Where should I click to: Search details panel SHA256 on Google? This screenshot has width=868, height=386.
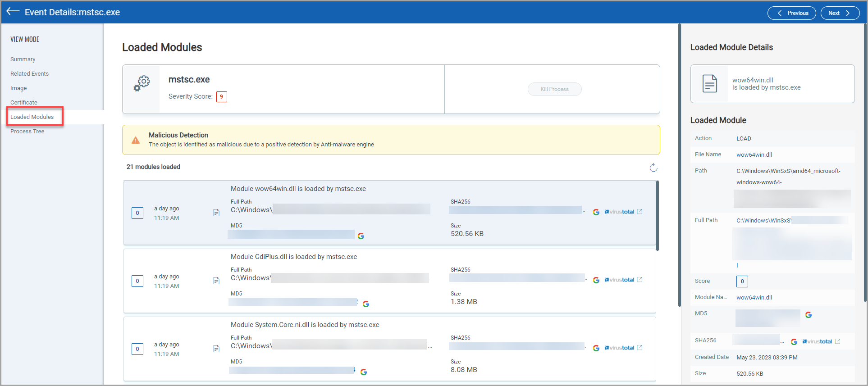[794, 342]
